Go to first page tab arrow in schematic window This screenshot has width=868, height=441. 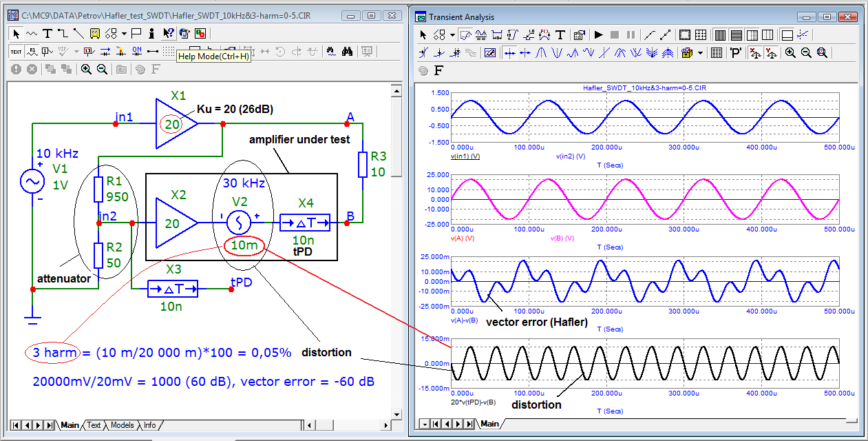[14, 425]
